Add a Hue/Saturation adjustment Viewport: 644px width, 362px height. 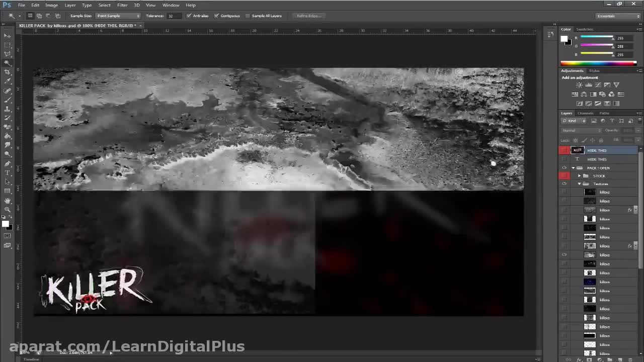point(575,94)
